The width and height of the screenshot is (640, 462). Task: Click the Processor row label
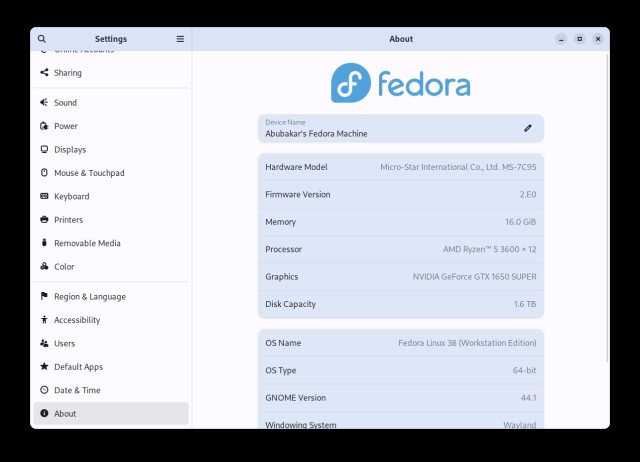tap(283, 249)
